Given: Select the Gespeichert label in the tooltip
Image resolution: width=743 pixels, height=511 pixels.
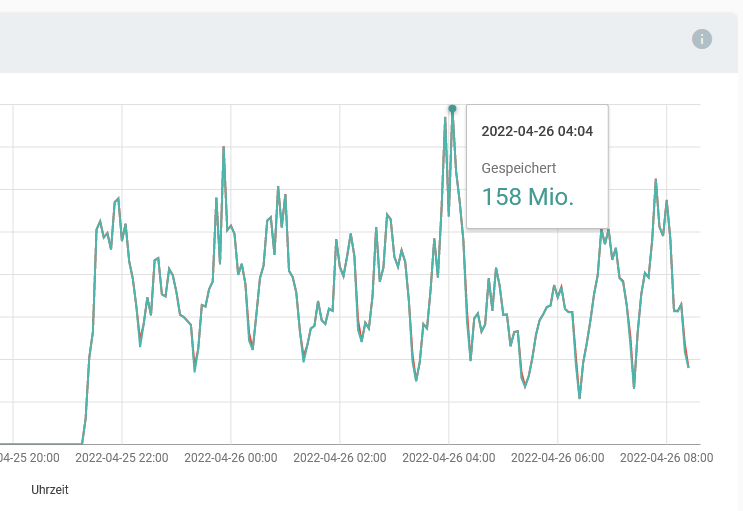Looking at the screenshot, I should (x=518, y=169).
